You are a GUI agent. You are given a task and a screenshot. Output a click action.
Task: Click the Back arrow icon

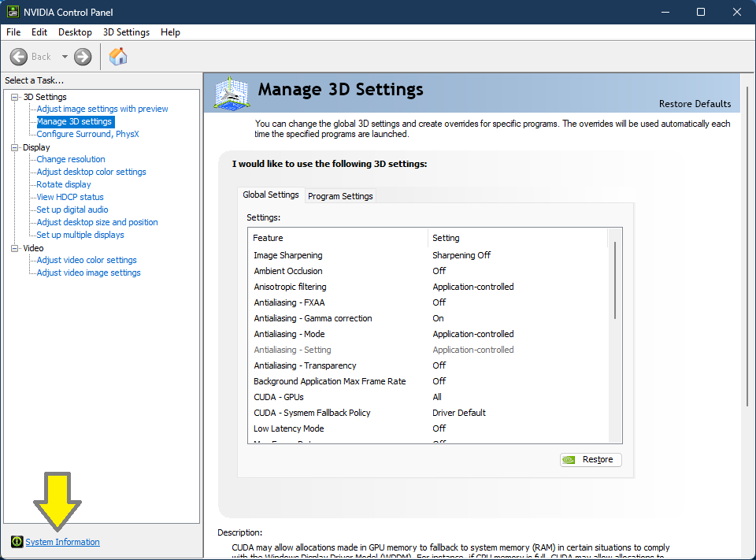(19, 57)
